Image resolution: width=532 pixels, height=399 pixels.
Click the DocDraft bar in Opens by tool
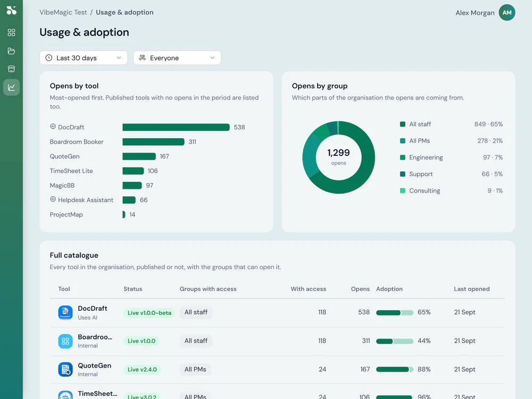[x=176, y=127]
